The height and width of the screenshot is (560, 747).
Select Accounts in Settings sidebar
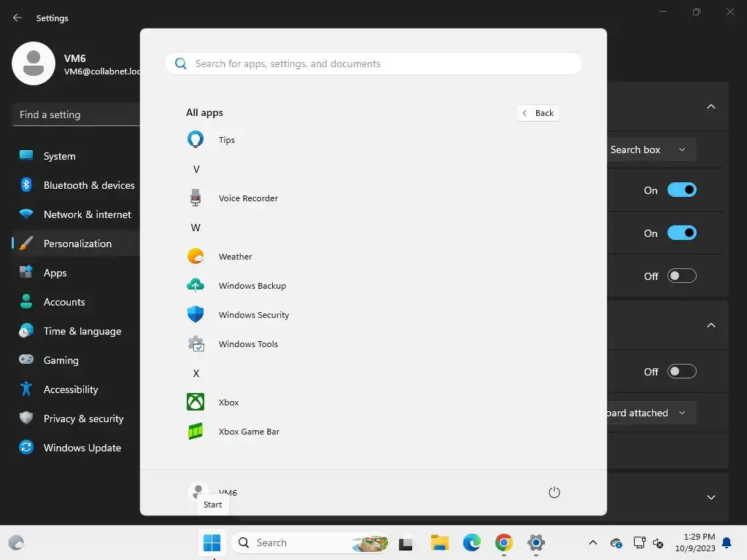76,302
